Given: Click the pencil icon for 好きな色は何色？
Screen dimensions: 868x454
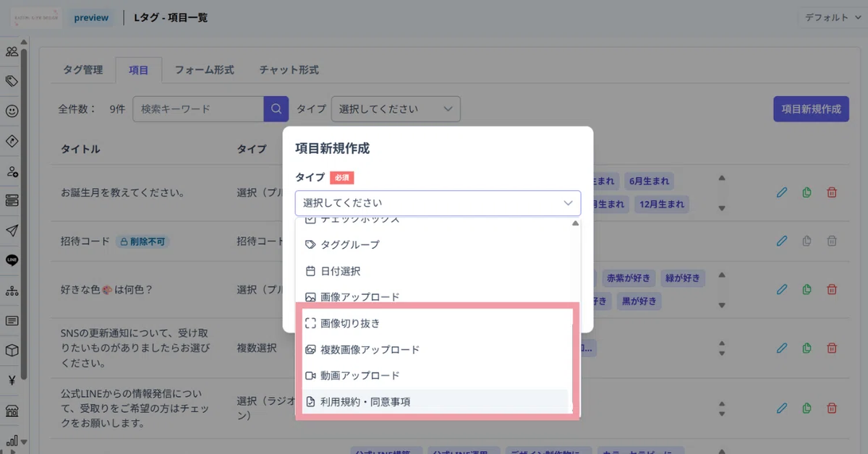Looking at the screenshot, I should [781, 289].
